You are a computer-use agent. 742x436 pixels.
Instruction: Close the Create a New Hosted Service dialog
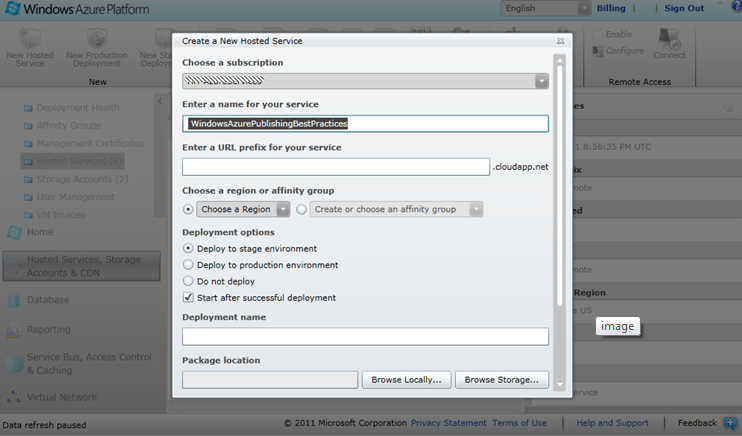click(x=560, y=41)
